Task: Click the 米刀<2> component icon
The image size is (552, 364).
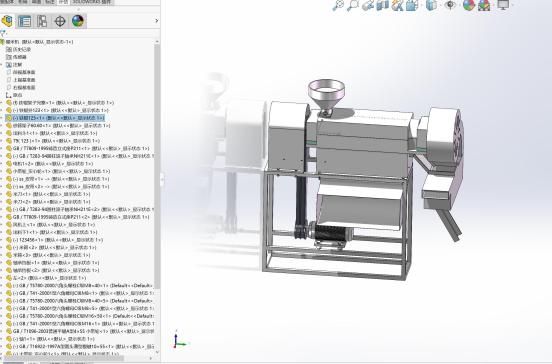Action: [x=9, y=202]
